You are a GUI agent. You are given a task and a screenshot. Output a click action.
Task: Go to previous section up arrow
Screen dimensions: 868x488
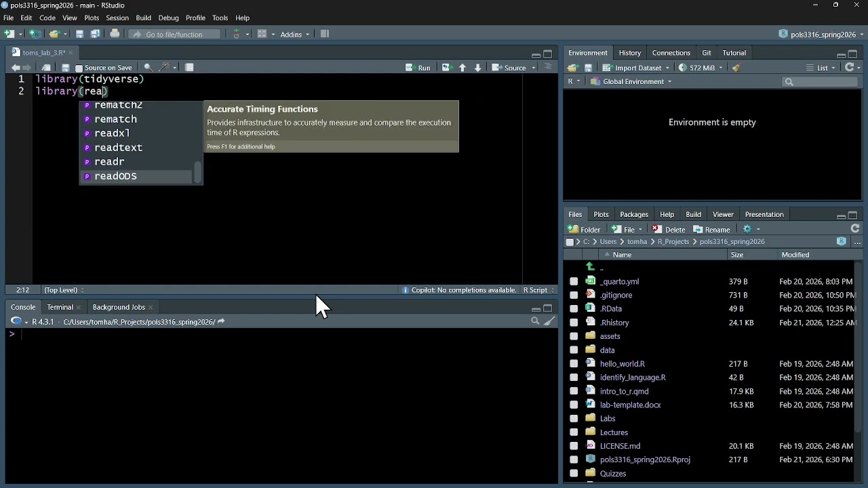(462, 68)
